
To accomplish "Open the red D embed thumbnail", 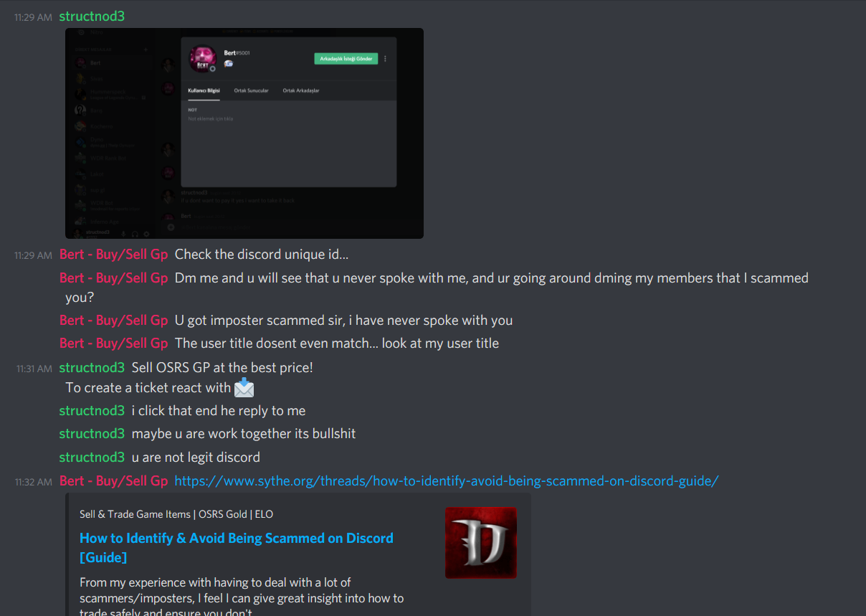I will click(x=481, y=543).
